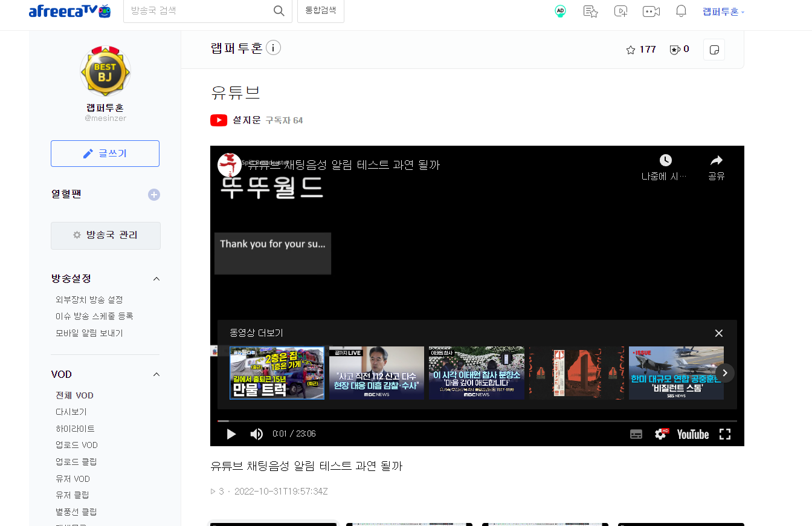Click the YouTube logo in the player

tap(693, 434)
